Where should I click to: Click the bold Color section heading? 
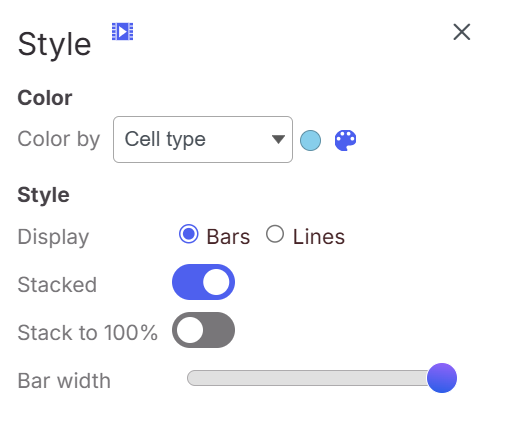tap(45, 98)
